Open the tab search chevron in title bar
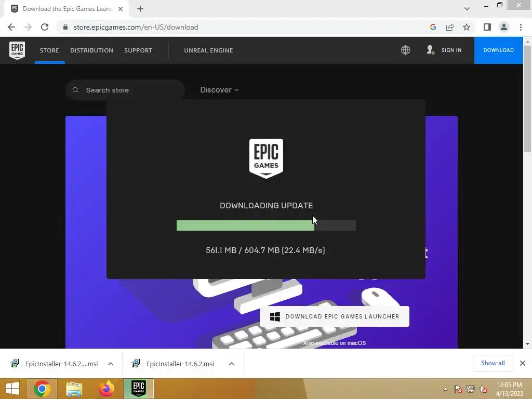This screenshot has height=399, width=532. (467, 9)
